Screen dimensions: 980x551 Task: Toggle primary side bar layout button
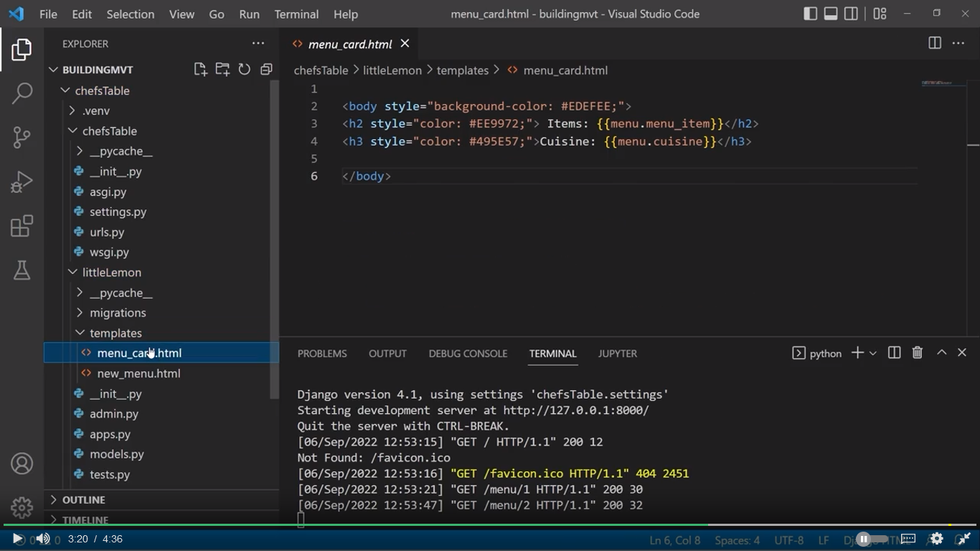coord(810,14)
